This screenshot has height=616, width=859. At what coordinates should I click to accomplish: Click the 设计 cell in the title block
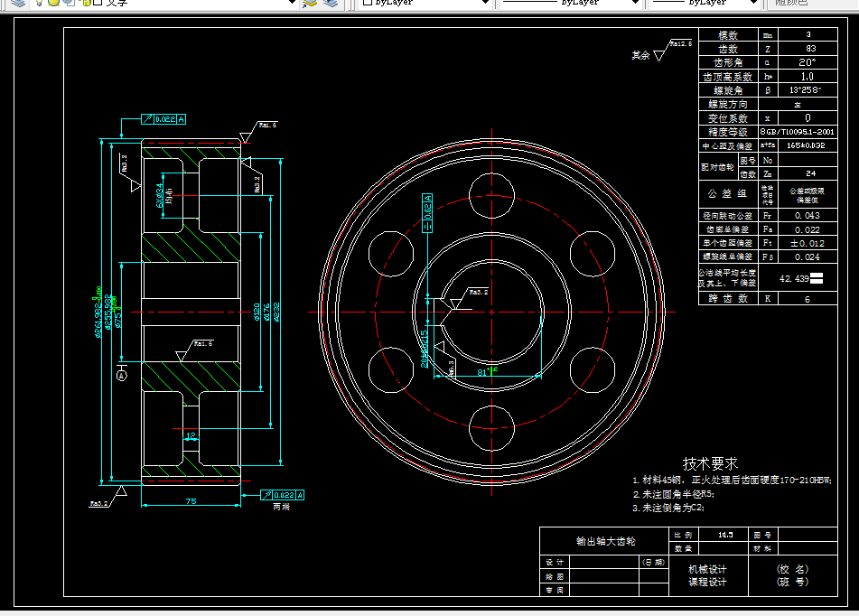[x=555, y=563]
